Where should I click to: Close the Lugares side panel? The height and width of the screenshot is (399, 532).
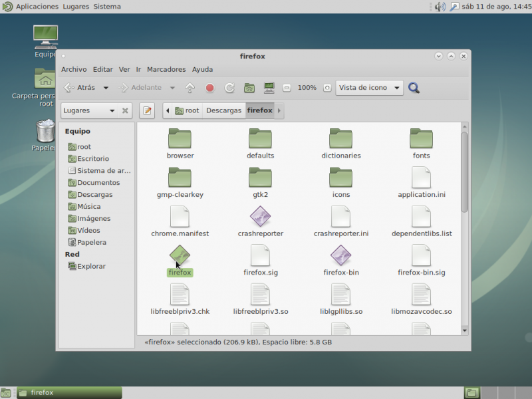click(125, 111)
